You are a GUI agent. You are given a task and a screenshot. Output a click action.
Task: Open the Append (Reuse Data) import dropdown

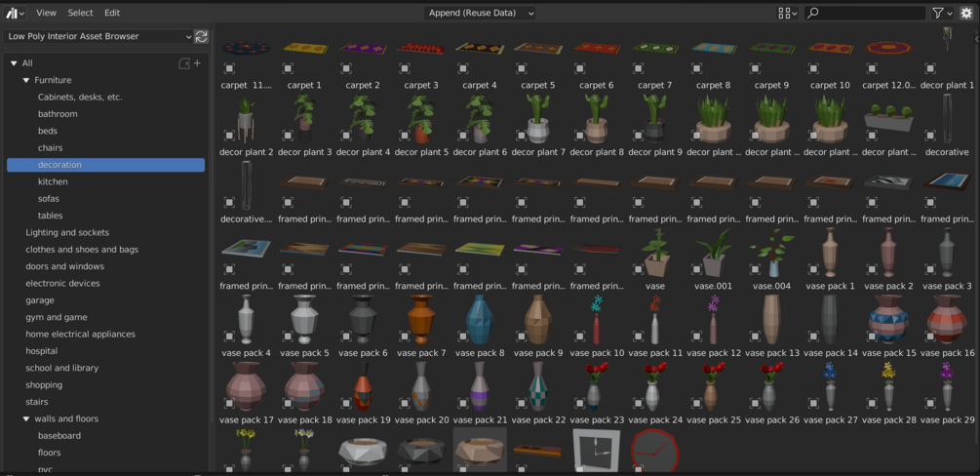[480, 13]
